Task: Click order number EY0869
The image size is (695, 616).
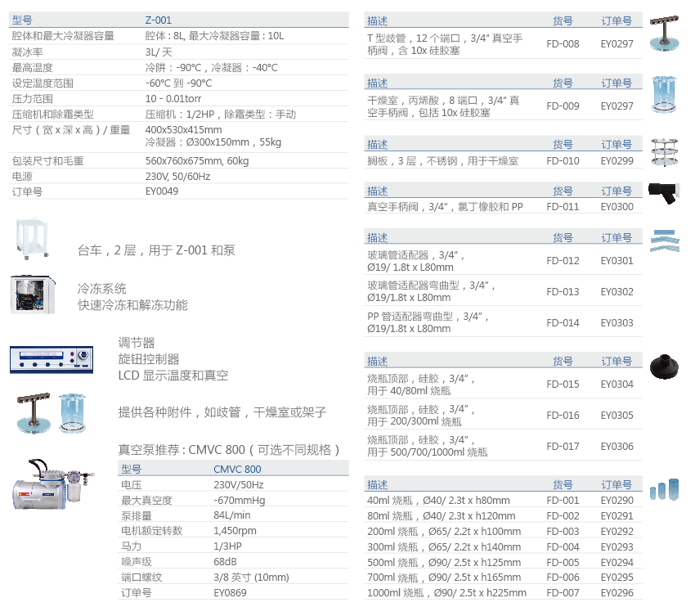Action: [x=230, y=593]
